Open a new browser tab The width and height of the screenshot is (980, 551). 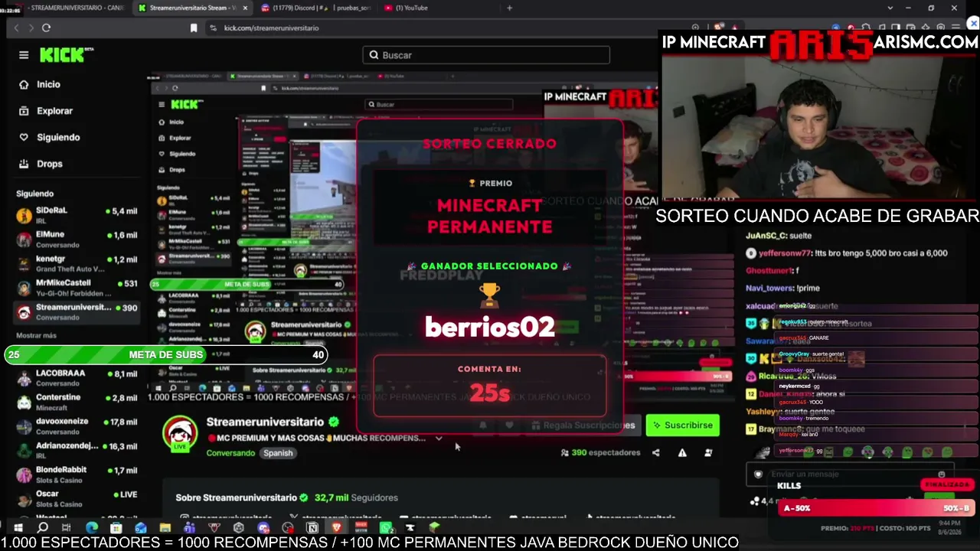tap(509, 8)
